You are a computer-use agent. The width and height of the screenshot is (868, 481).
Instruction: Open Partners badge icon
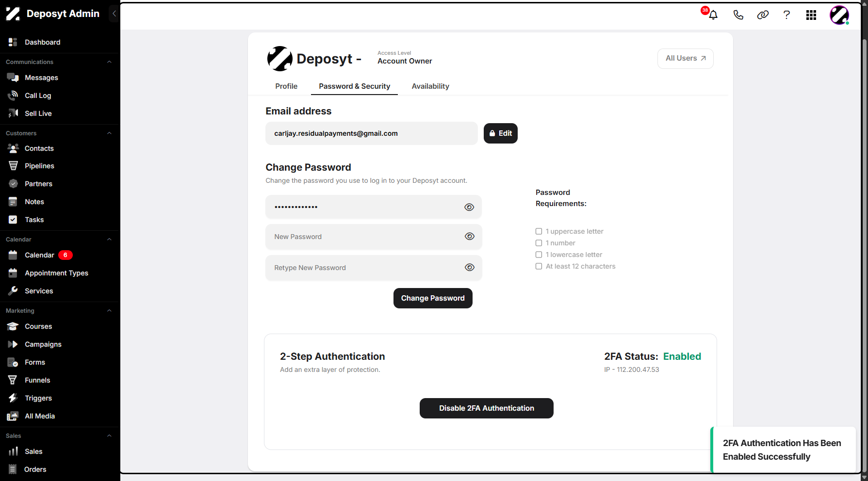[13, 184]
